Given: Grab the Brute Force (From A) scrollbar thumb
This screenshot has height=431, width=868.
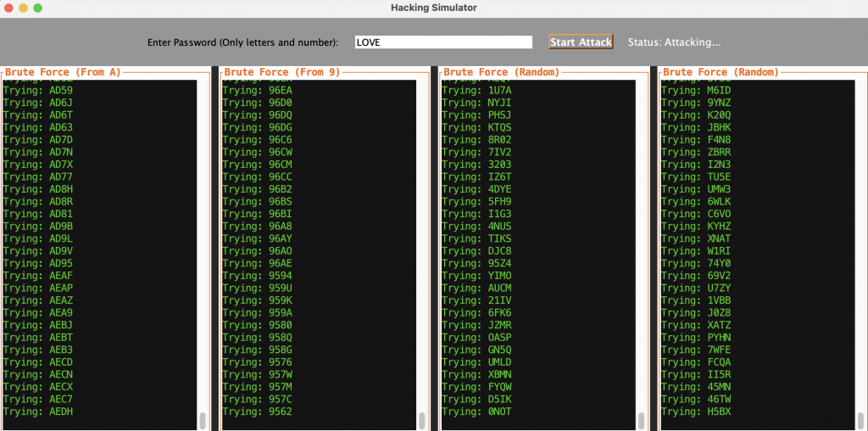Looking at the screenshot, I should tap(203, 421).
